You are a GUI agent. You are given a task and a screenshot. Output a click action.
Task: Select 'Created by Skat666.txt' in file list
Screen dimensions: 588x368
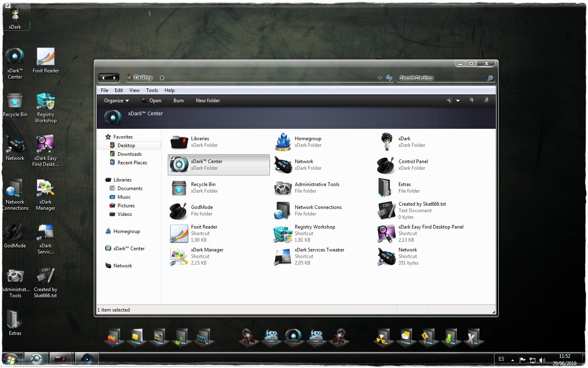pos(412,211)
